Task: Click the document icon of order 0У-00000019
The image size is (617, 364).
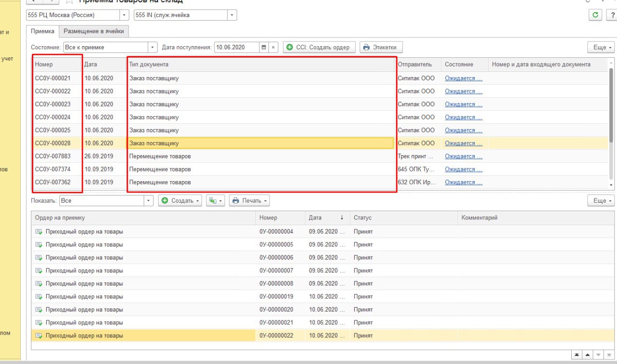Action: coord(39,297)
